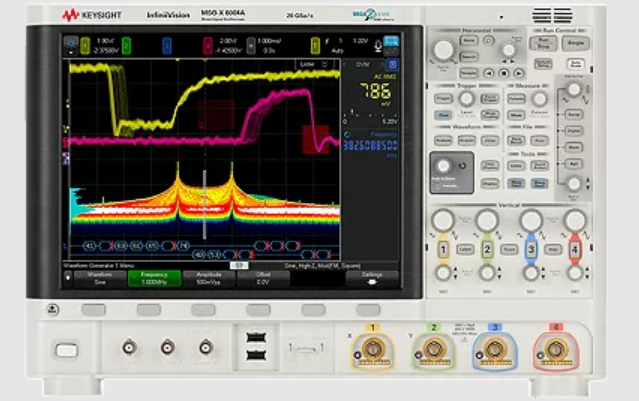Push the Force Trigger key
The width and height of the screenshot is (639, 401).
pyautogui.click(x=490, y=99)
